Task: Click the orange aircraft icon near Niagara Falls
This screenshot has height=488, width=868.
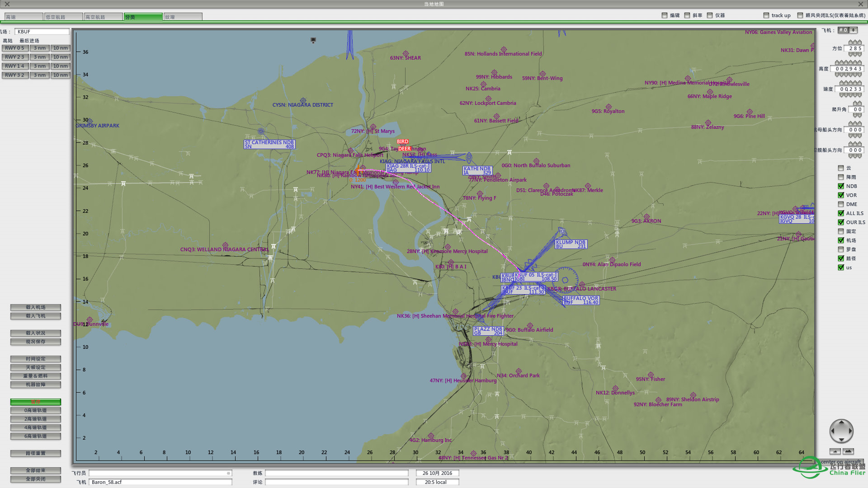Action: (x=358, y=171)
